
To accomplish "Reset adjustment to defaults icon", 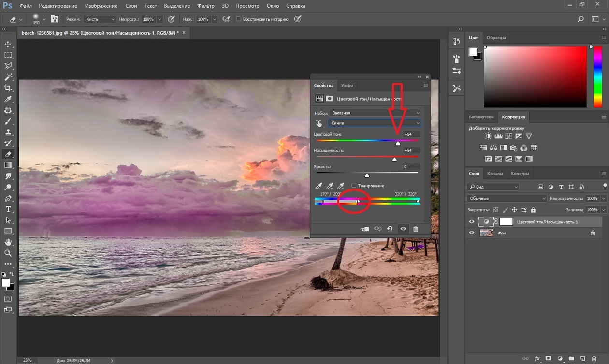I will pyautogui.click(x=390, y=229).
